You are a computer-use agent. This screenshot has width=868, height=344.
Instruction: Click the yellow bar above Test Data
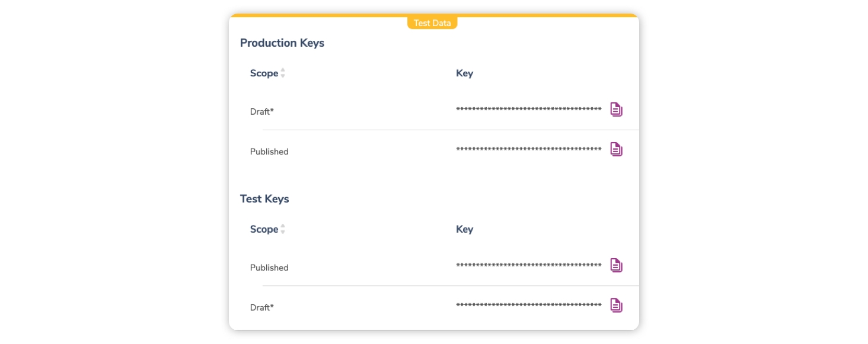point(432,15)
